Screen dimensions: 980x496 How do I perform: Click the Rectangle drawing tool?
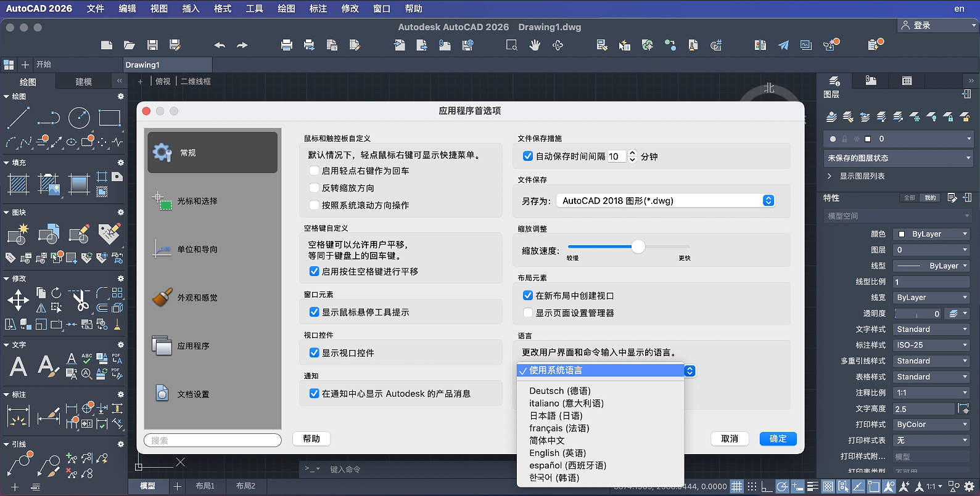(x=109, y=118)
